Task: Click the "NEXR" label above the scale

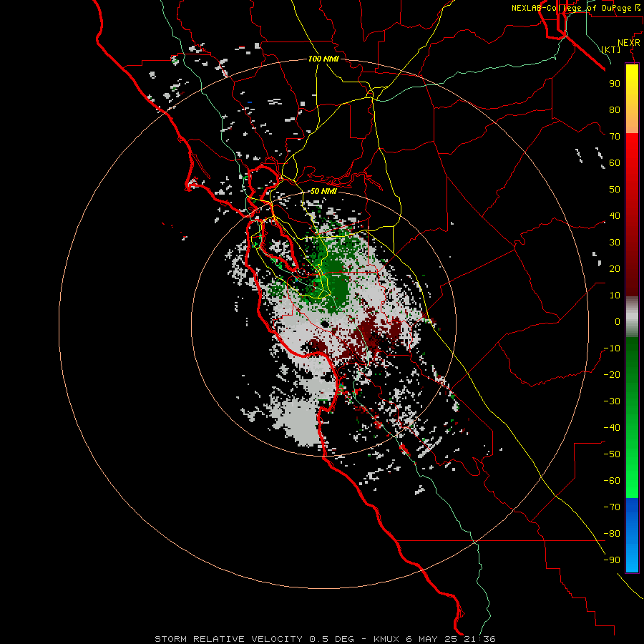Action: 629,43
